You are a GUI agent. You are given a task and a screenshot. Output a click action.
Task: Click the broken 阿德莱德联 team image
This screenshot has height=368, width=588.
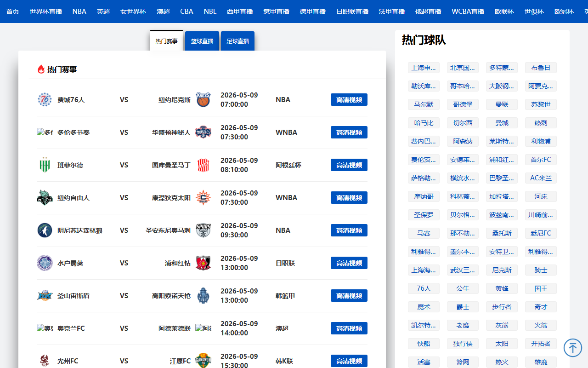[x=203, y=328]
